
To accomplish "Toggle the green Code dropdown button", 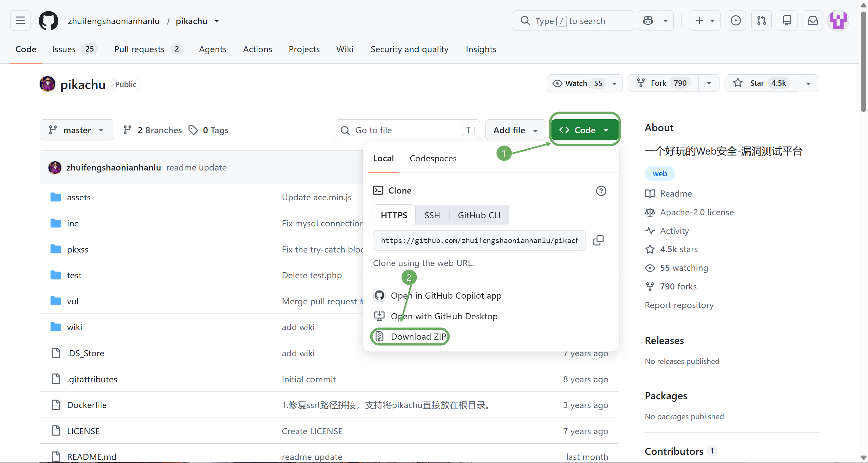I will 585,130.
